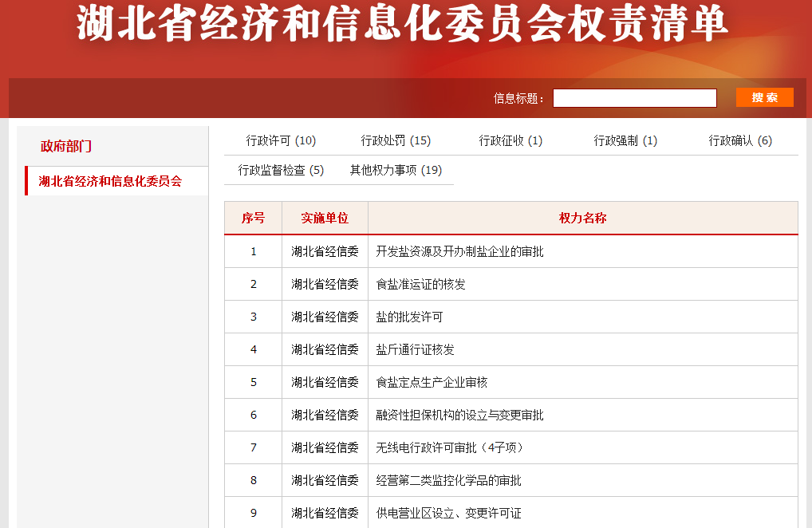View the 盐斤通行证核发 item
The width and height of the screenshot is (812, 528).
coord(415,349)
